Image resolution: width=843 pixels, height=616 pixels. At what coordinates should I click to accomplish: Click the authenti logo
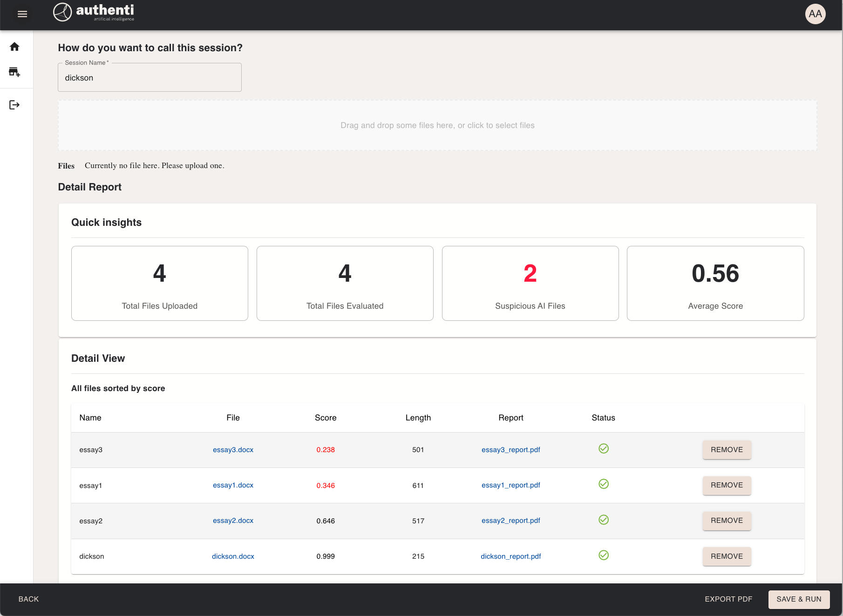point(94,12)
